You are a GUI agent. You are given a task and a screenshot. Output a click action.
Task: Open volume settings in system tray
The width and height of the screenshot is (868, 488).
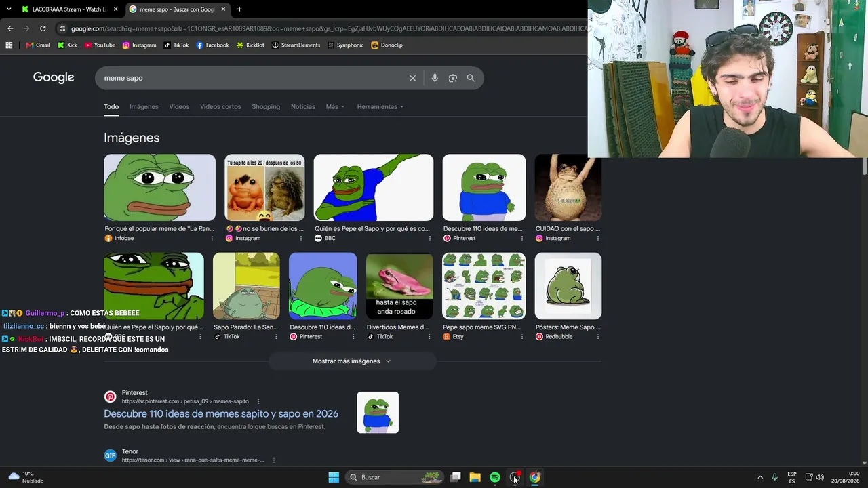click(x=820, y=477)
